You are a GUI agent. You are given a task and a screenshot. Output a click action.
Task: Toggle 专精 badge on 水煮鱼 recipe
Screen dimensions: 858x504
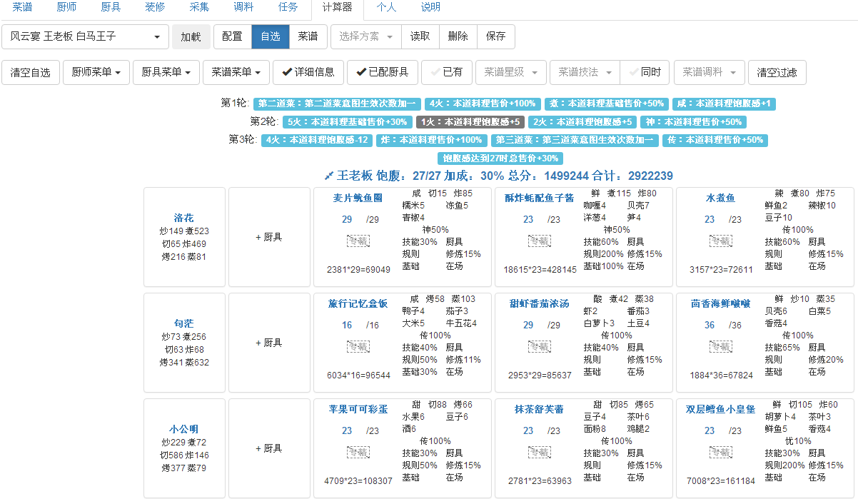click(x=720, y=241)
